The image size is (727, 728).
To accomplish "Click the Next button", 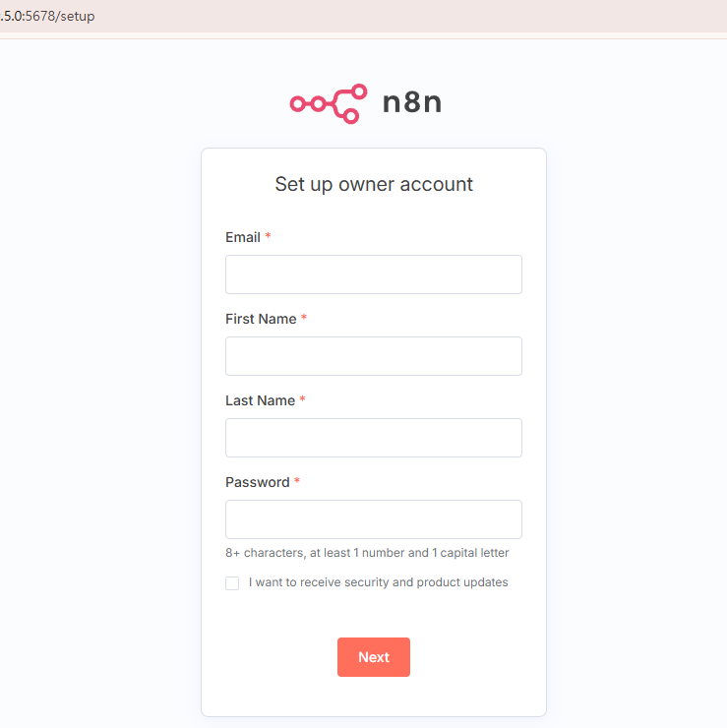I will (x=374, y=657).
